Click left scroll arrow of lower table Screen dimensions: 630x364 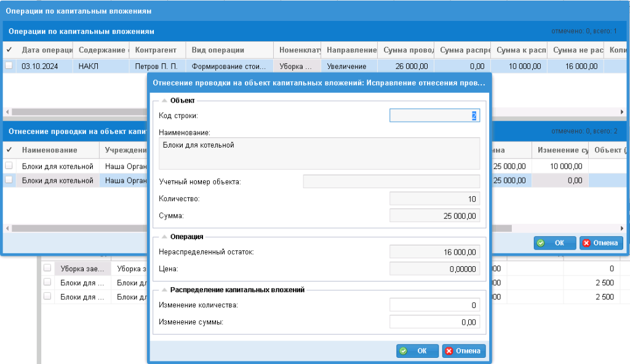coord(7,228)
